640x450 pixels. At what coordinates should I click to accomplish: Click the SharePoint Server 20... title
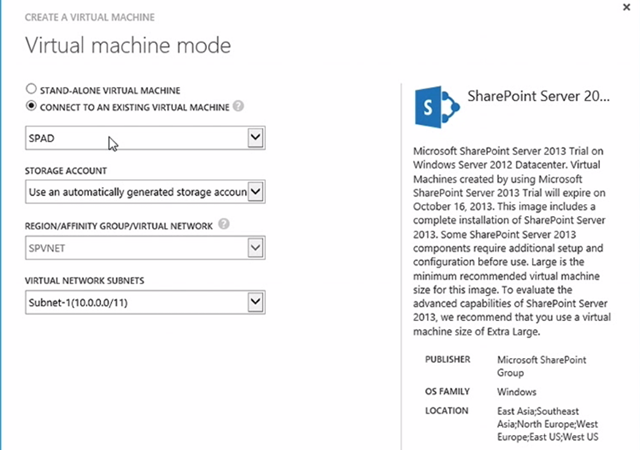[538, 96]
